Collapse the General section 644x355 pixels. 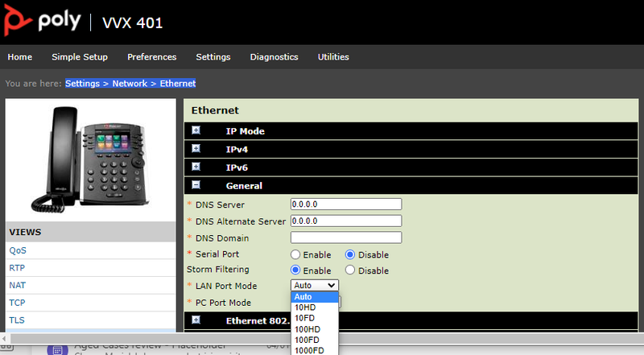click(x=196, y=185)
